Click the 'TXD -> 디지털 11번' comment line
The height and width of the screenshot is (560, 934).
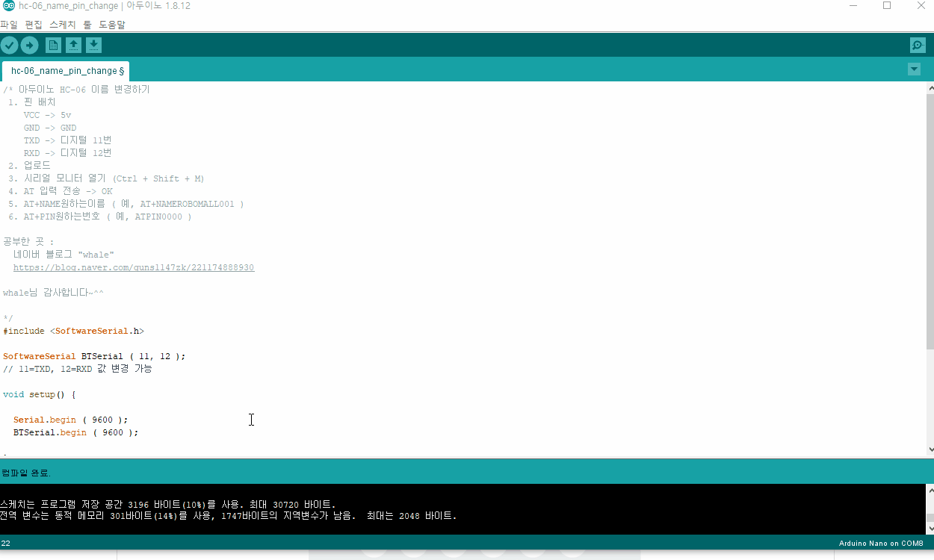point(68,140)
